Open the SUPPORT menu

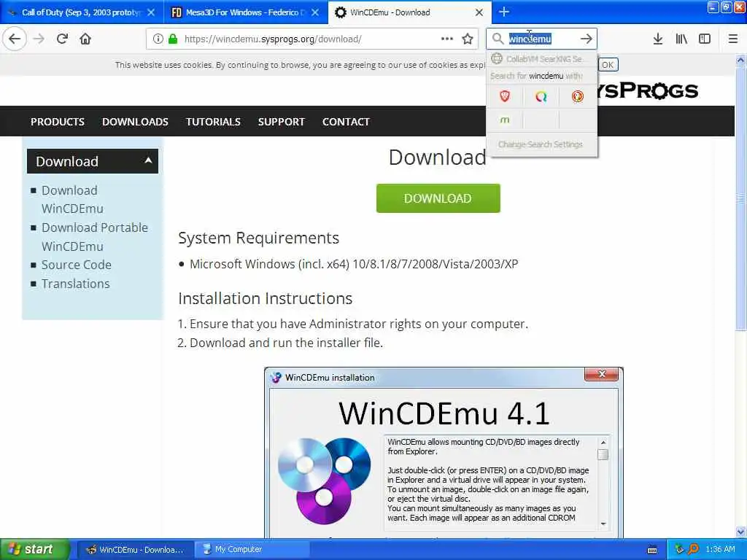[x=281, y=122]
